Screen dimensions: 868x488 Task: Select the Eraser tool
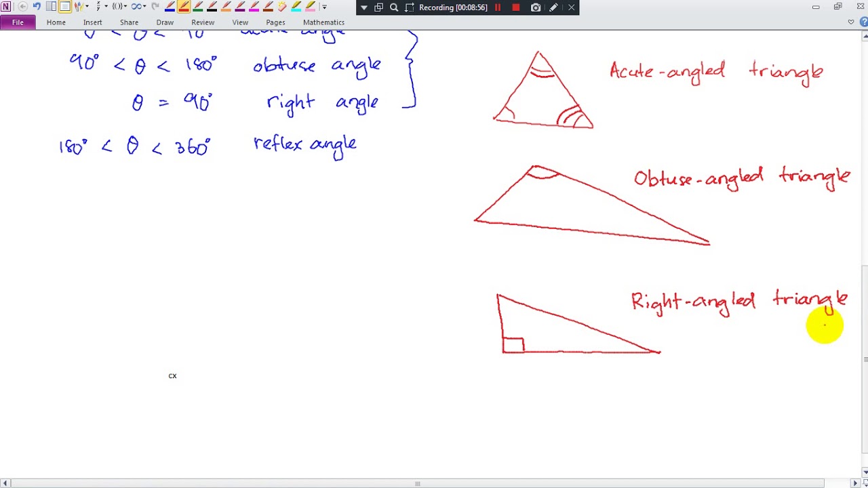(282, 7)
